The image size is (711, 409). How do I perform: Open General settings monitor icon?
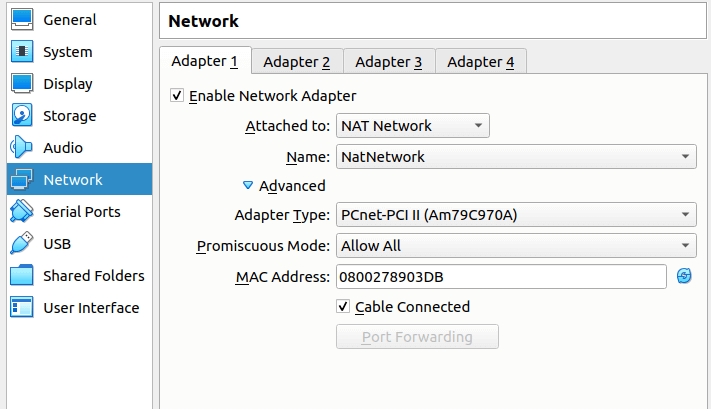(x=22, y=19)
